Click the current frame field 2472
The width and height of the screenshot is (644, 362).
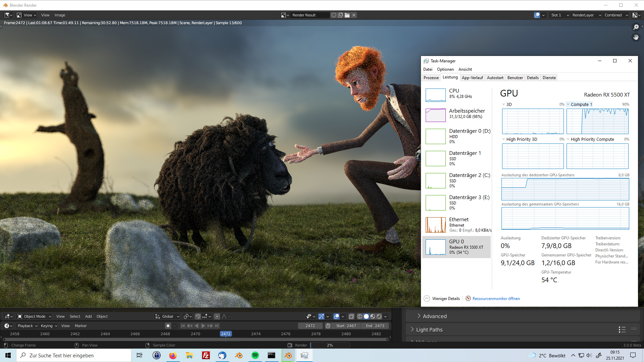coord(310,326)
